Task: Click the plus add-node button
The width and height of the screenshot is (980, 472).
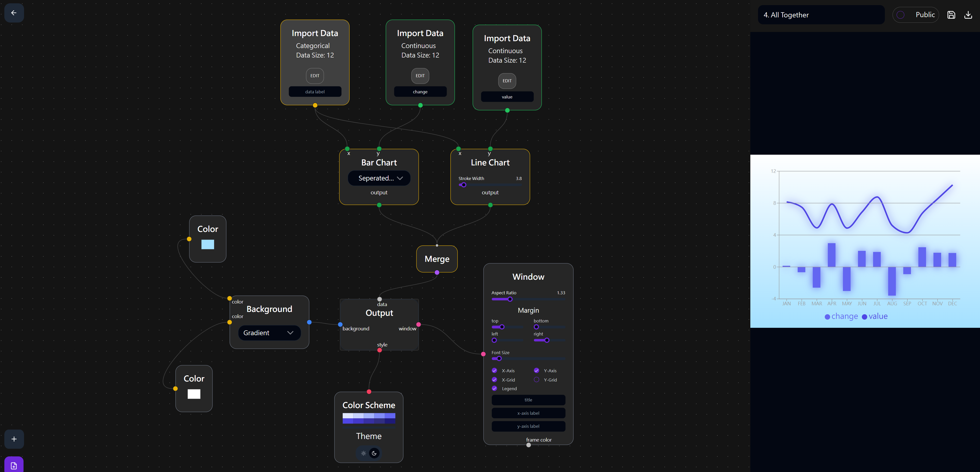Action: tap(14, 439)
